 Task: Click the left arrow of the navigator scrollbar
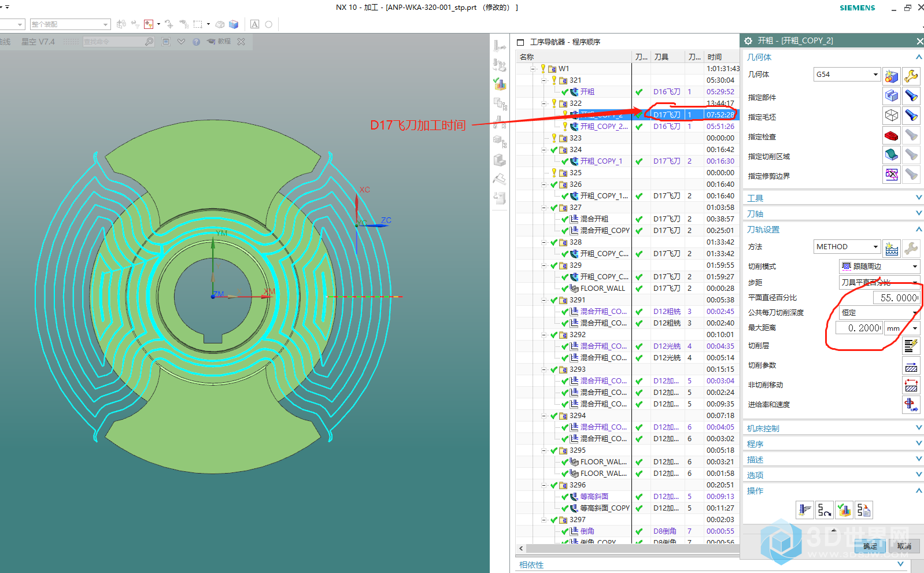click(521, 548)
